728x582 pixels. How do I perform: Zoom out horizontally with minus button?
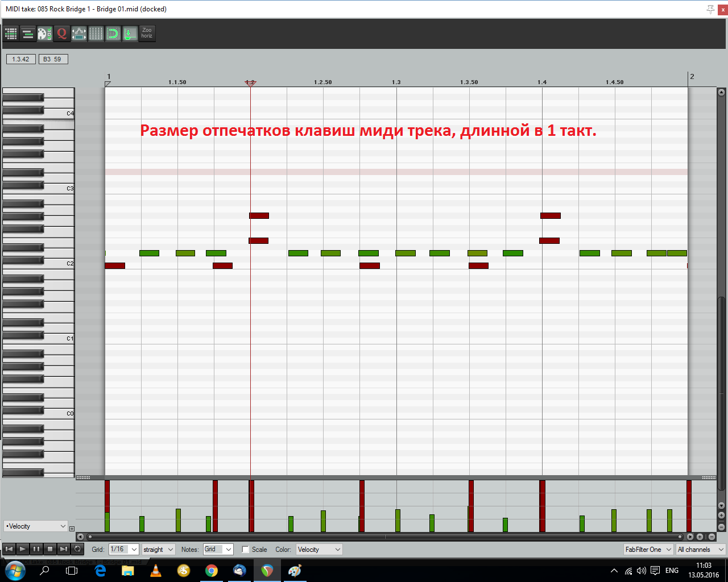click(x=712, y=537)
